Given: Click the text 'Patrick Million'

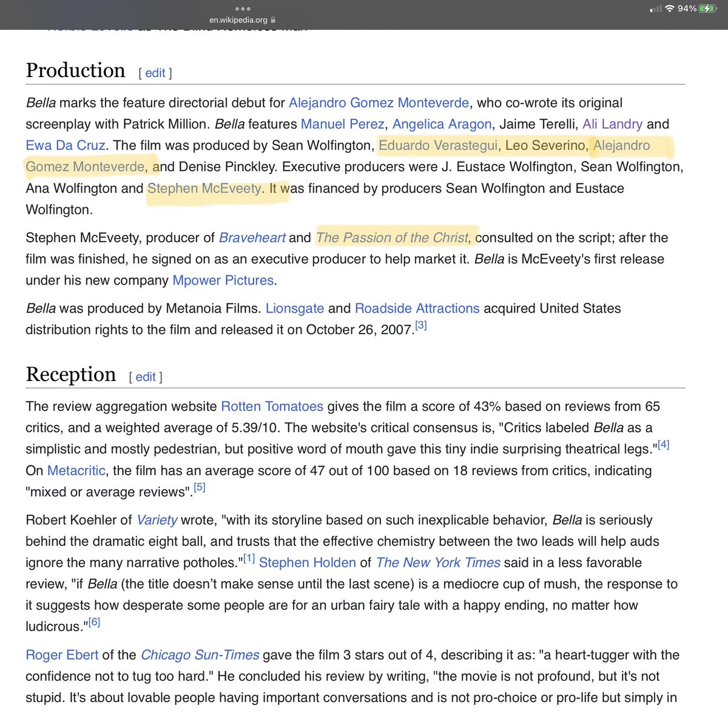Looking at the screenshot, I should pos(164,124).
